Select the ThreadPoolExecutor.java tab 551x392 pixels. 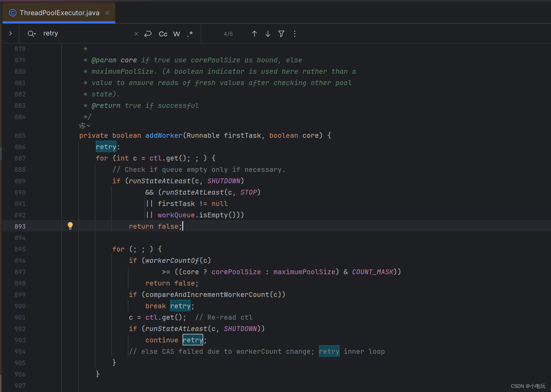[x=59, y=13]
